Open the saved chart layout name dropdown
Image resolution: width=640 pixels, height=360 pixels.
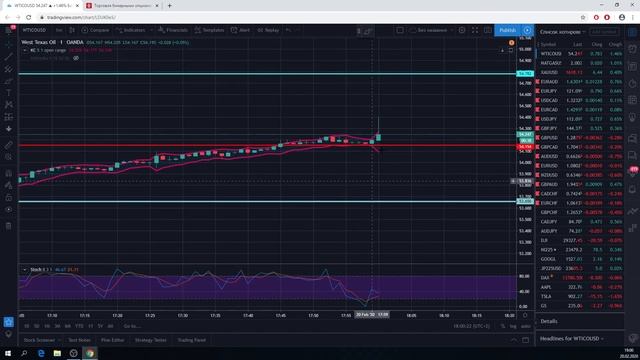[x=431, y=30]
